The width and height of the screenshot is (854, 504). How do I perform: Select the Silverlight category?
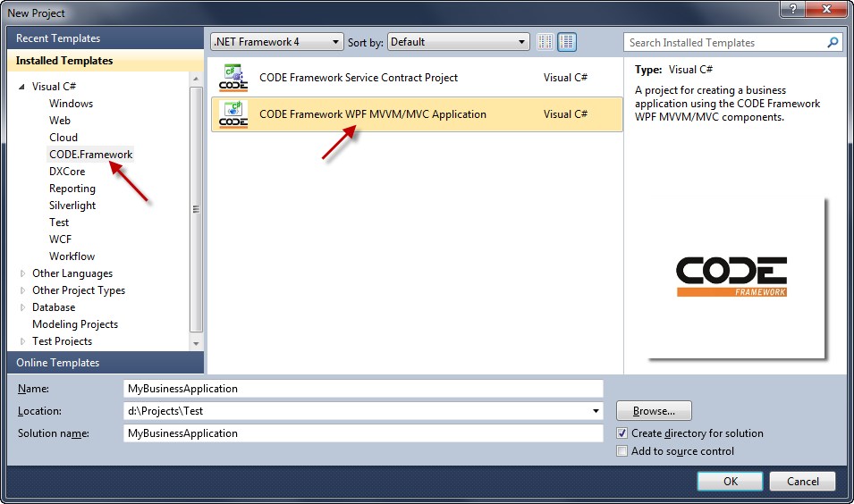tap(72, 206)
